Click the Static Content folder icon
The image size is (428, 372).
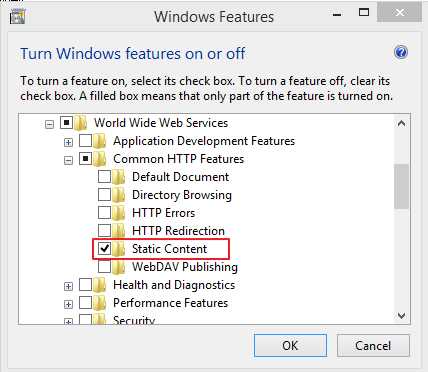click(x=118, y=249)
